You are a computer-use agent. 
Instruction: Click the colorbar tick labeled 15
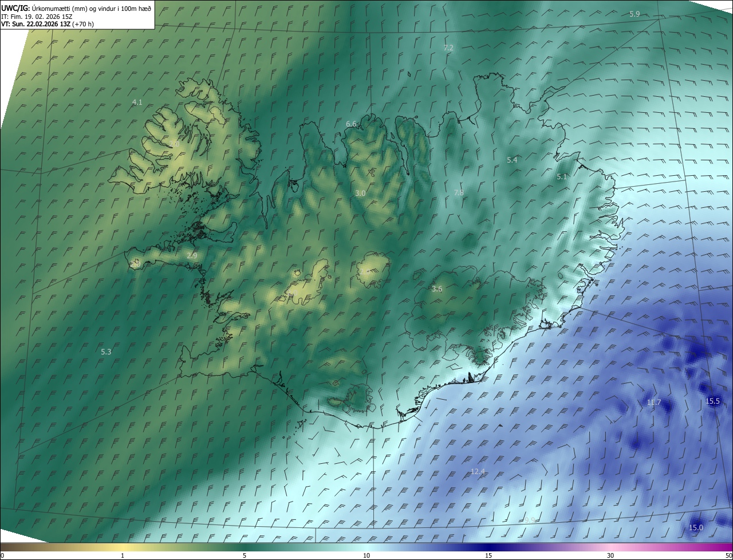click(488, 555)
